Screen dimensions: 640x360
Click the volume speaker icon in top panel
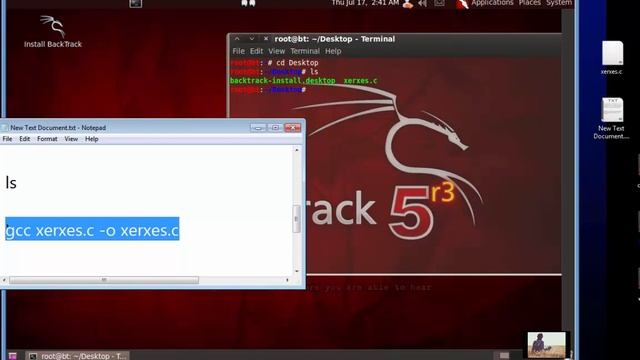tap(423, 3)
